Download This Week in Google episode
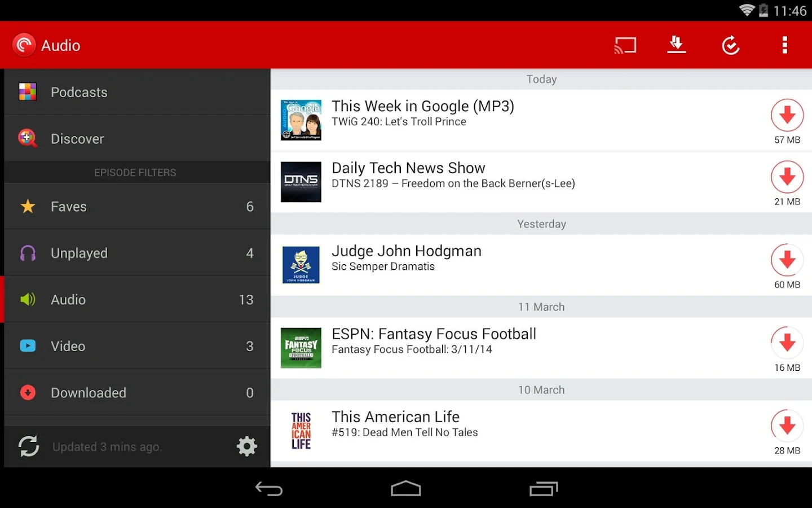 click(787, 115)
